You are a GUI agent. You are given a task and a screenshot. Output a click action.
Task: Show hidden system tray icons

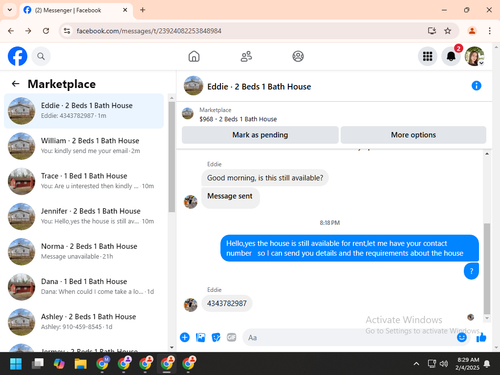(416, 364)
